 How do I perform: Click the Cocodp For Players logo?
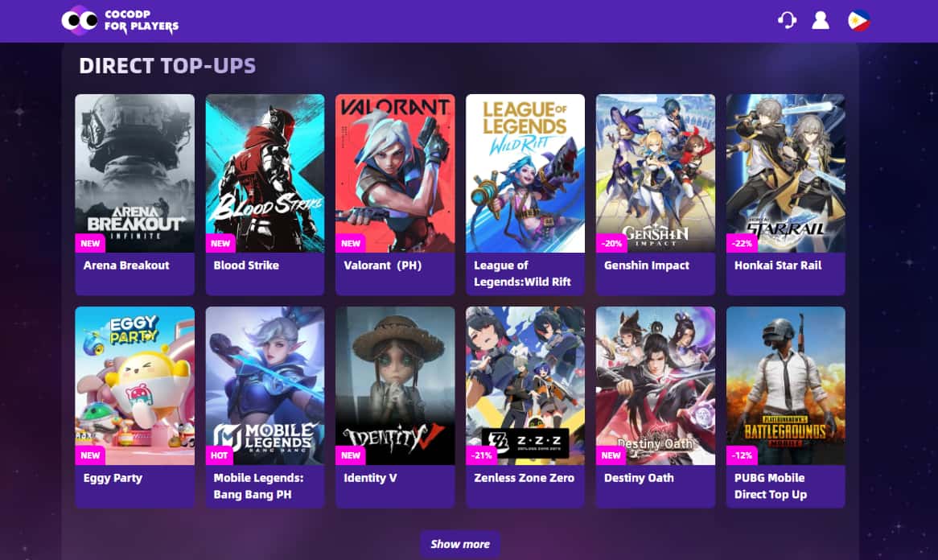120,20
